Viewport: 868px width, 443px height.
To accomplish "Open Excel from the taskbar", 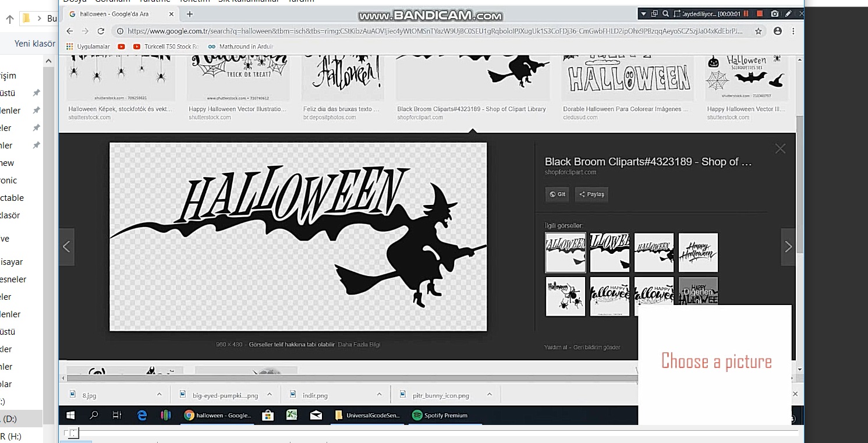I will click(x=292, y=415).
